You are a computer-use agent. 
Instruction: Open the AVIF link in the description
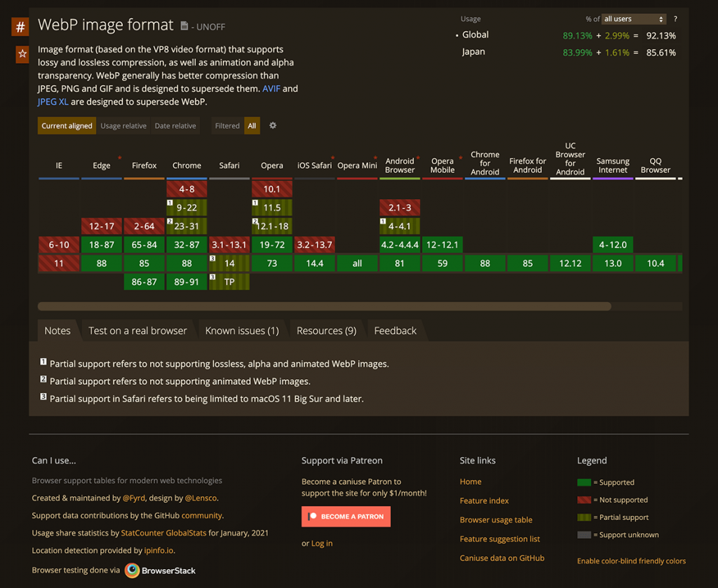click(x=271, y=89)
